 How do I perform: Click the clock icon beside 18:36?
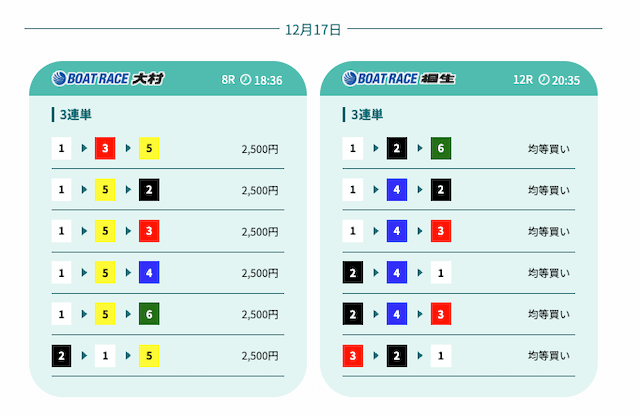pos(246,80)
